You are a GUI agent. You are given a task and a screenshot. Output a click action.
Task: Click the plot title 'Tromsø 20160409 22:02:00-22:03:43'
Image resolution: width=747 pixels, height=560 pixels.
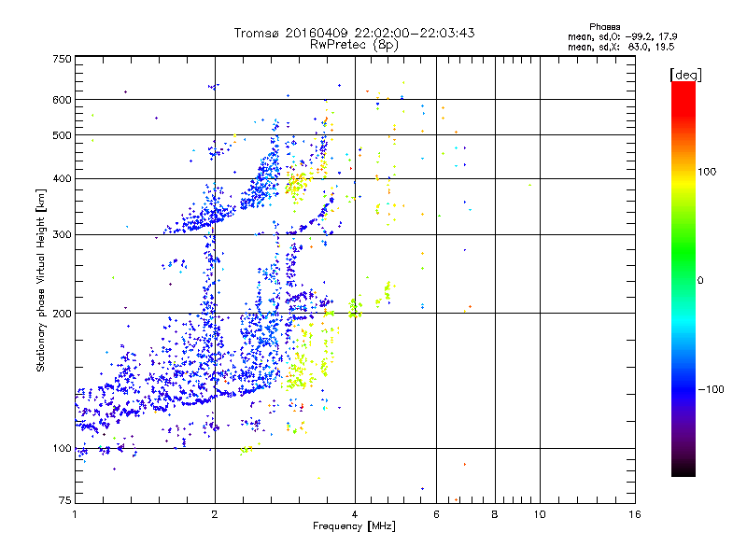(x=354, y=33)
